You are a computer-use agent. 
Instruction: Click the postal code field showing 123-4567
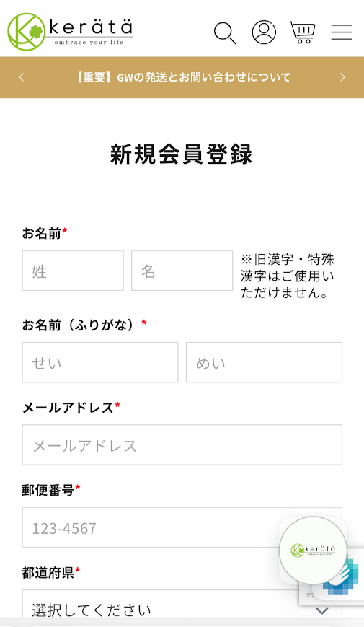[x=182, y=527]
